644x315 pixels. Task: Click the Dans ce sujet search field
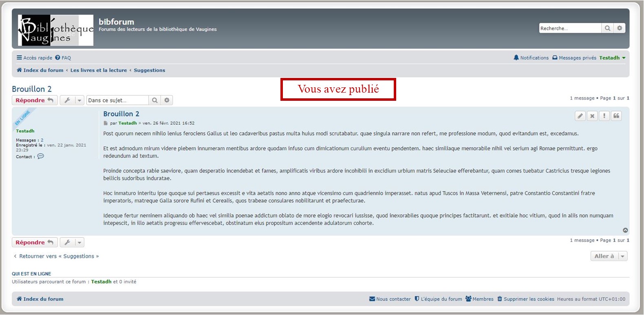pyautogui.click(x=117, y=100)
